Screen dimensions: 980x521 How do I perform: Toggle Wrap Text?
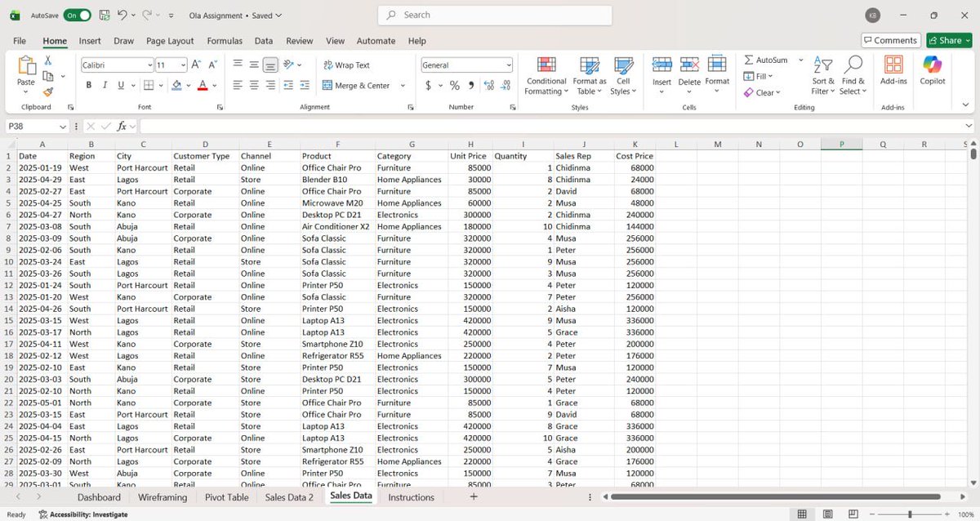346,65
